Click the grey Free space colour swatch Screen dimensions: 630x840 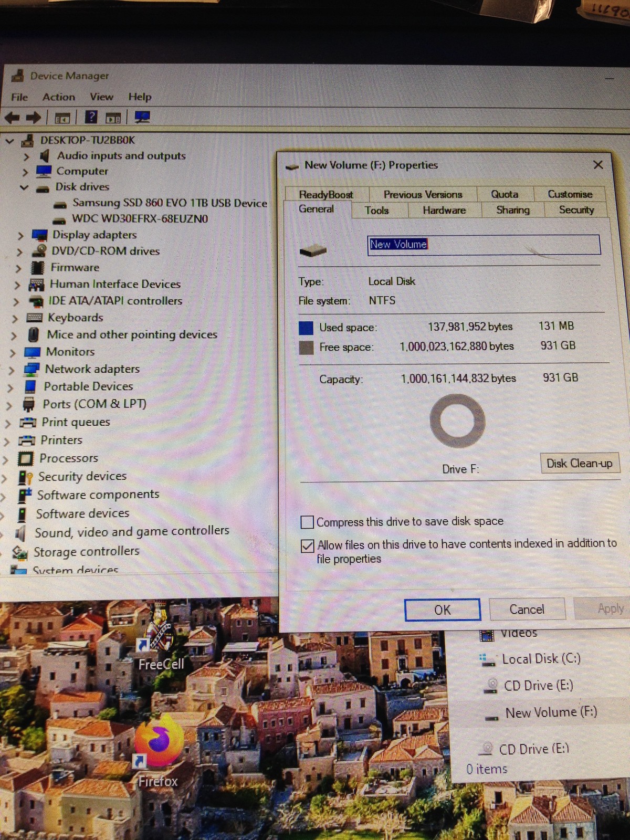click(306, 348)
